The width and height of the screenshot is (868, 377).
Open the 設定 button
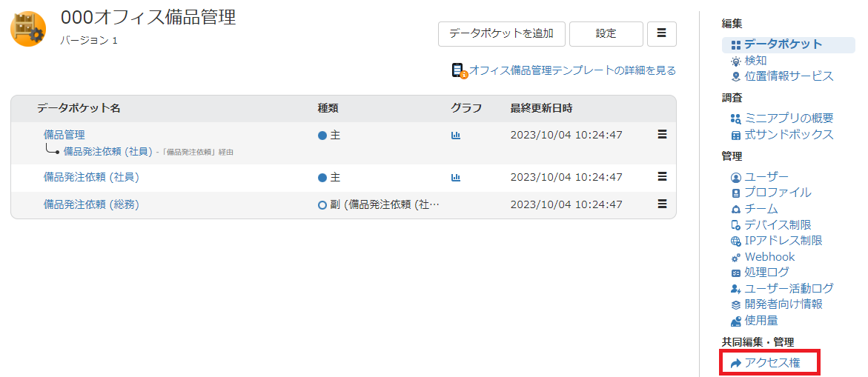(606, 34)
